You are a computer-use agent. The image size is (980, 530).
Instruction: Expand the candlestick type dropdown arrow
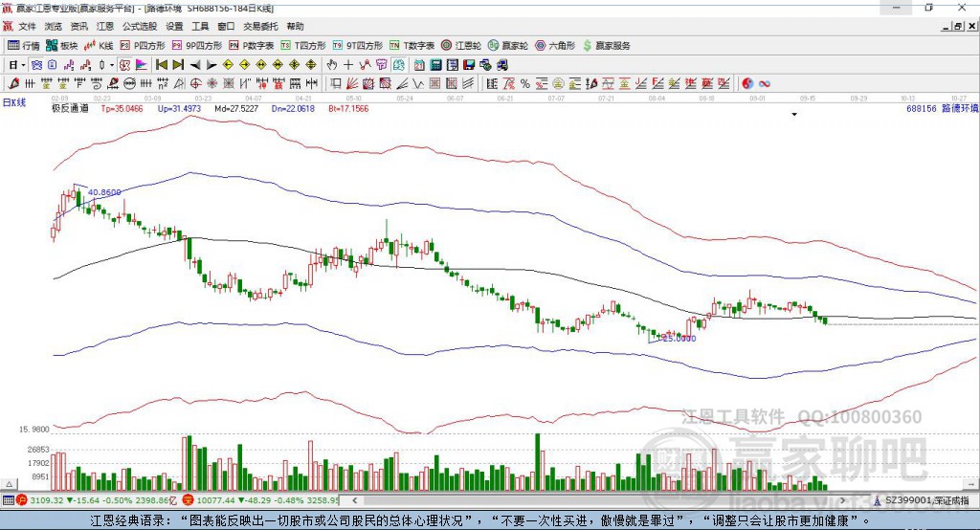pyautogui.click(x=111, y=65)
